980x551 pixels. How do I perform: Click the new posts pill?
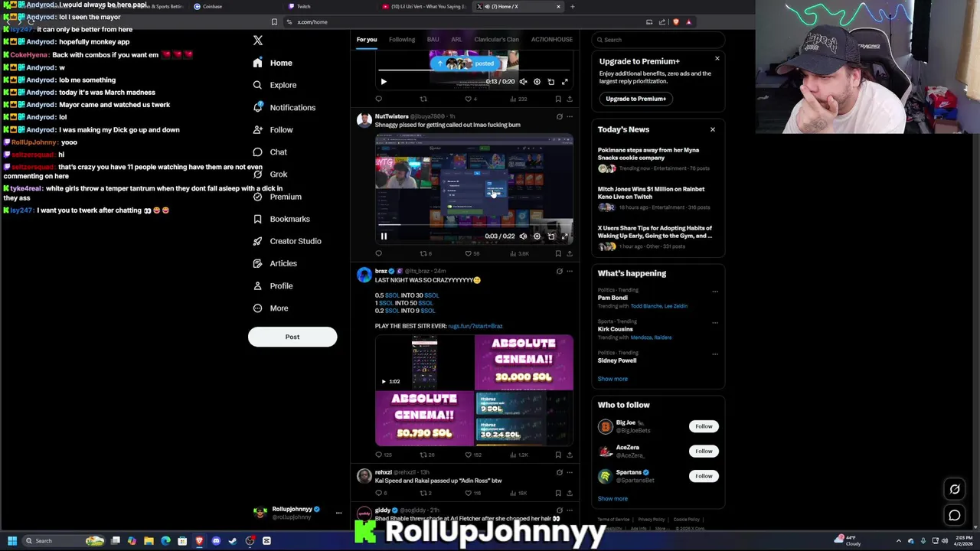point(465,64)
